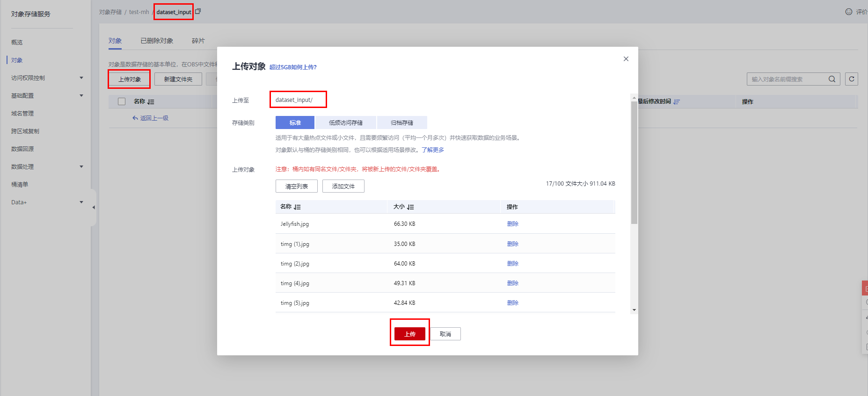
Task: Click the 49.31 KB size value
Action: 404,283
